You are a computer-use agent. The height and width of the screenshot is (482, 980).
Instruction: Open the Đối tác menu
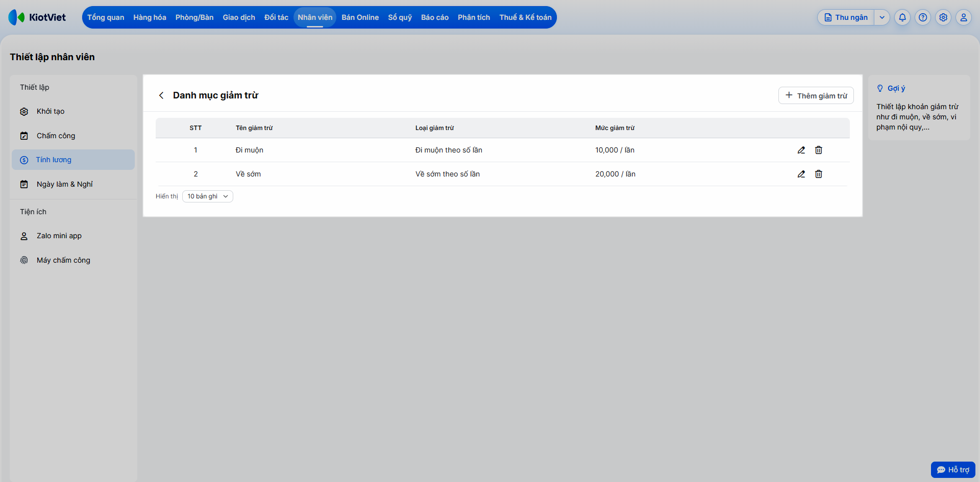(x=276, y=17)
